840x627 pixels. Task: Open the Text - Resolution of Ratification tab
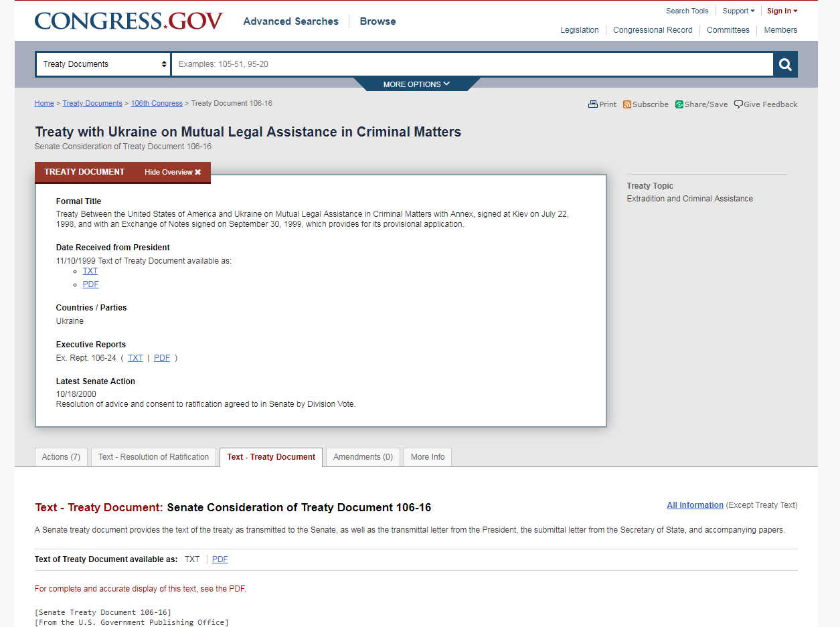(154, 457)
